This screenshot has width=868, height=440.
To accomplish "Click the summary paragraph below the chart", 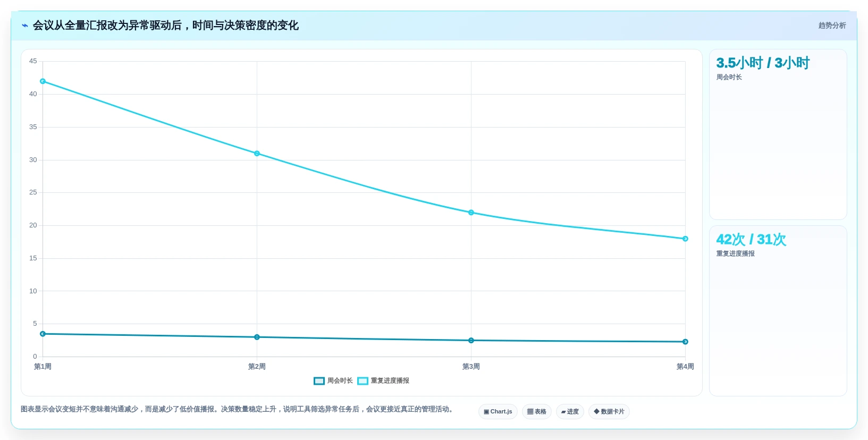I will 238,409.
